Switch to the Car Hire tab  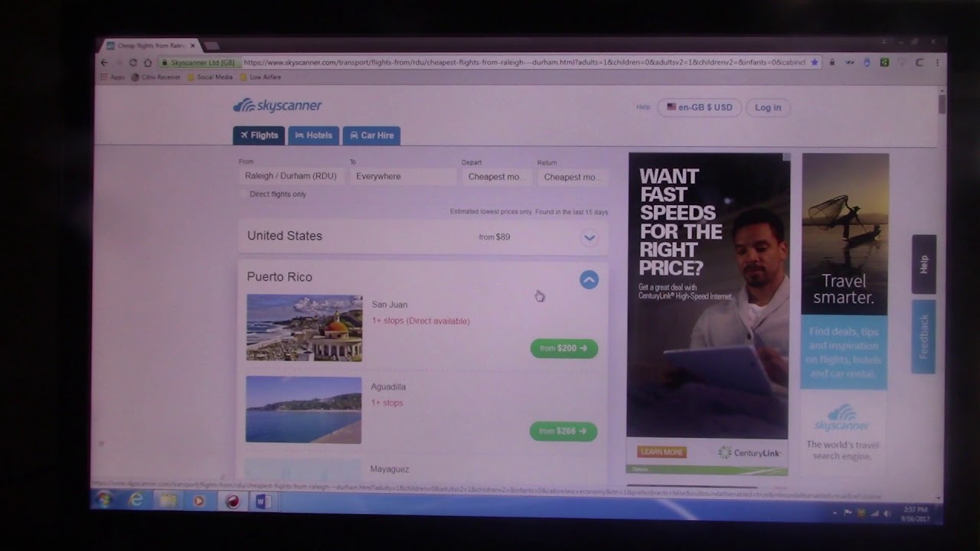[x=371, y=135]
